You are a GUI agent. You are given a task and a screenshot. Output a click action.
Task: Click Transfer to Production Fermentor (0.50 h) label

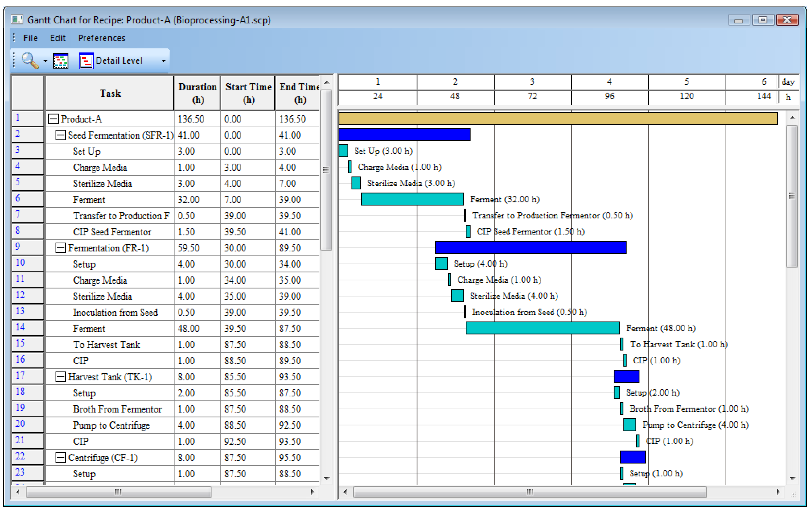tap(552, 215)
